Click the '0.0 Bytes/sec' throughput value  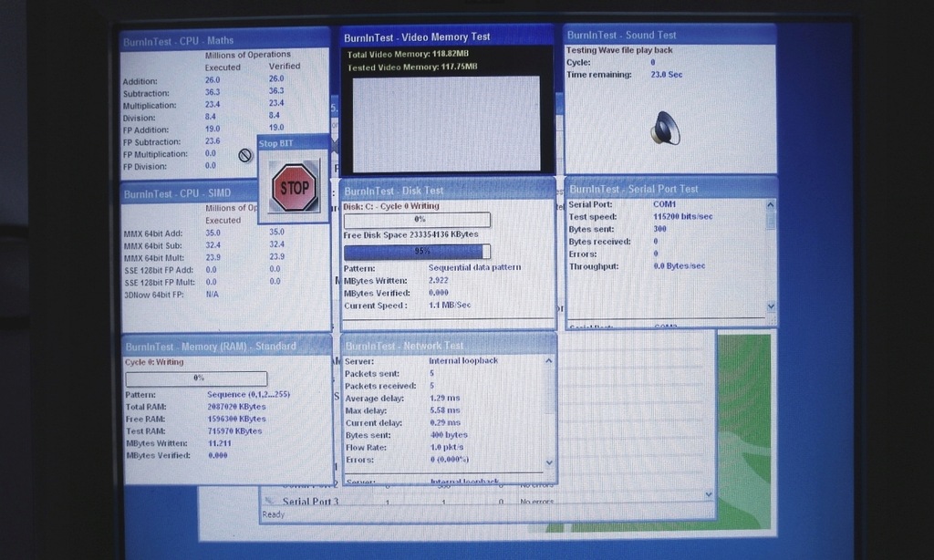[x=679, y=265]
